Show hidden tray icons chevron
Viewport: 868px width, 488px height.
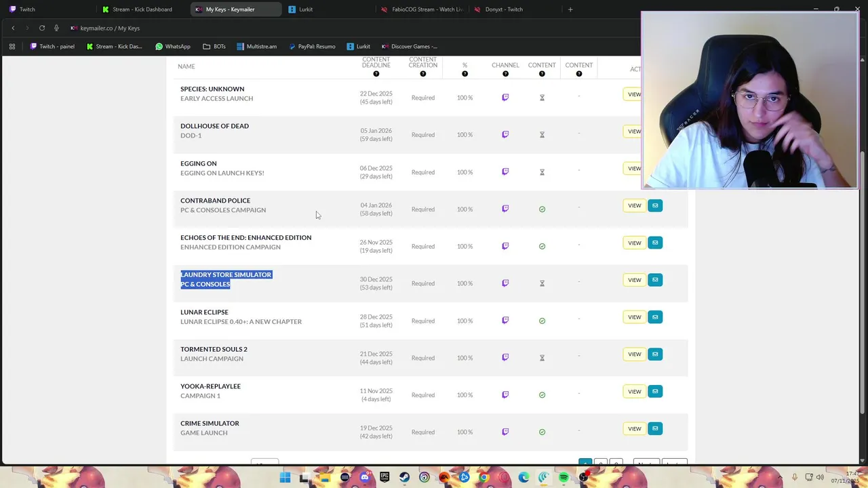coord(779,477)
